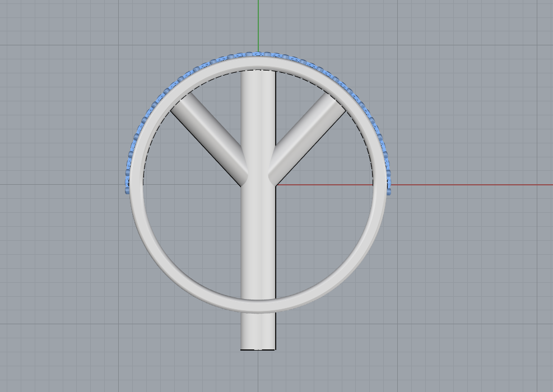Viewport: 553px width, 392px height.
Task: Click where right branch meets the ring
Action: click(336, 101)
